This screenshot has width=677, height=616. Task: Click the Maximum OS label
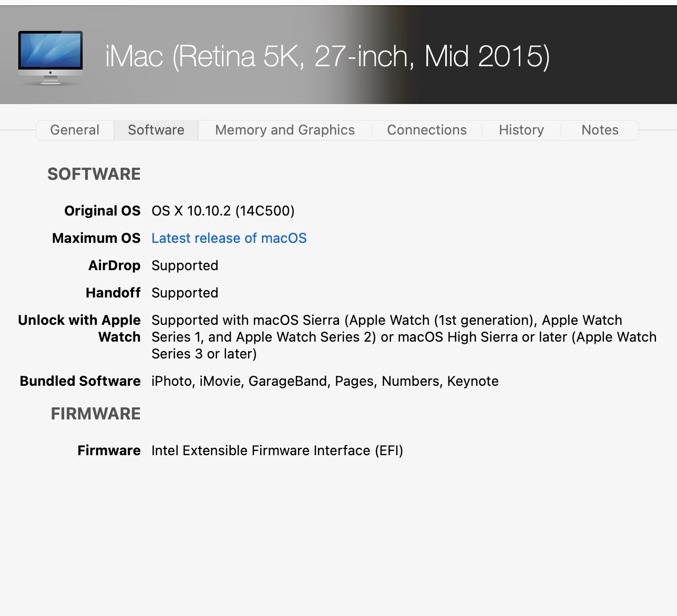(x=96, y=238)
